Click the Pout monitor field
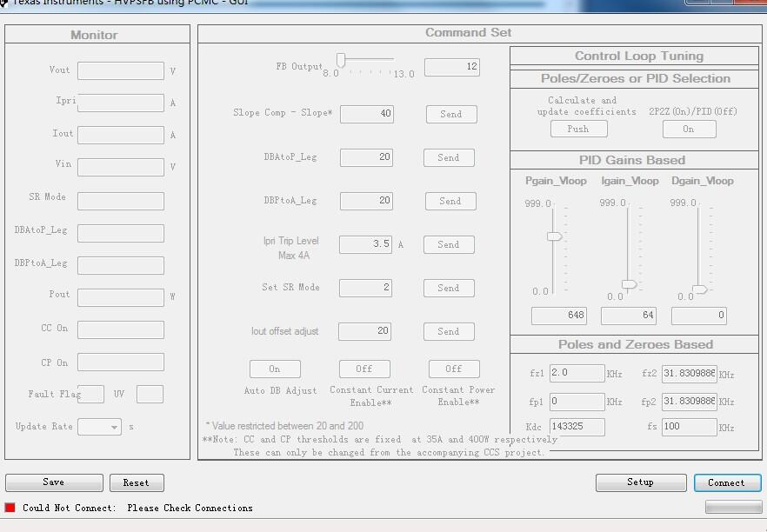Image resolution: width=767 pixels, height=532 pixels. [x=121, y=297]
